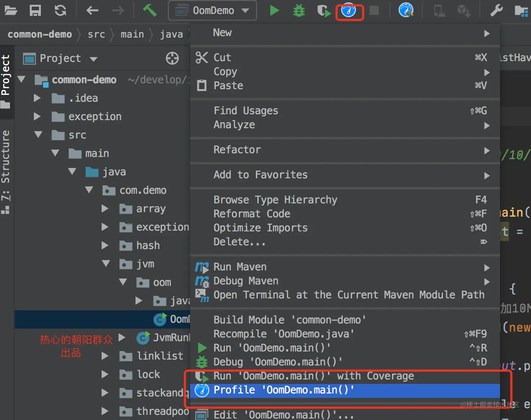
Task: Open Add to Favorites submenu
Action: [345, 175]
